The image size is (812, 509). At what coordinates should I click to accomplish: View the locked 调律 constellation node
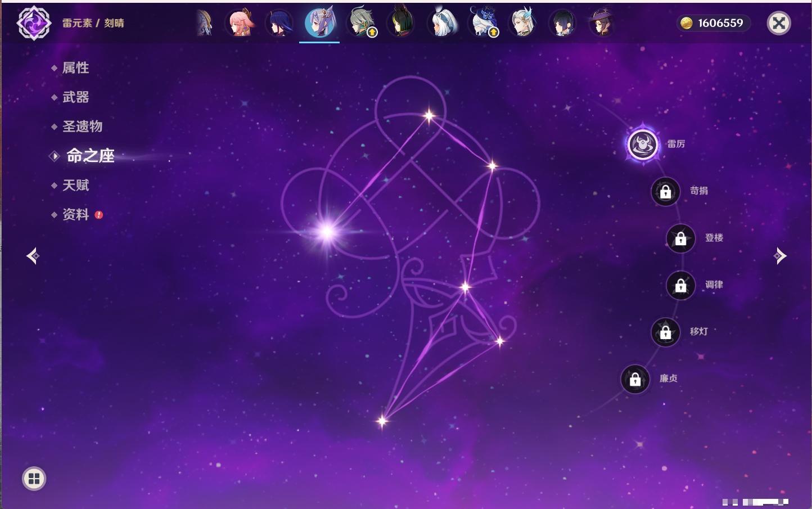pos(680,286)
